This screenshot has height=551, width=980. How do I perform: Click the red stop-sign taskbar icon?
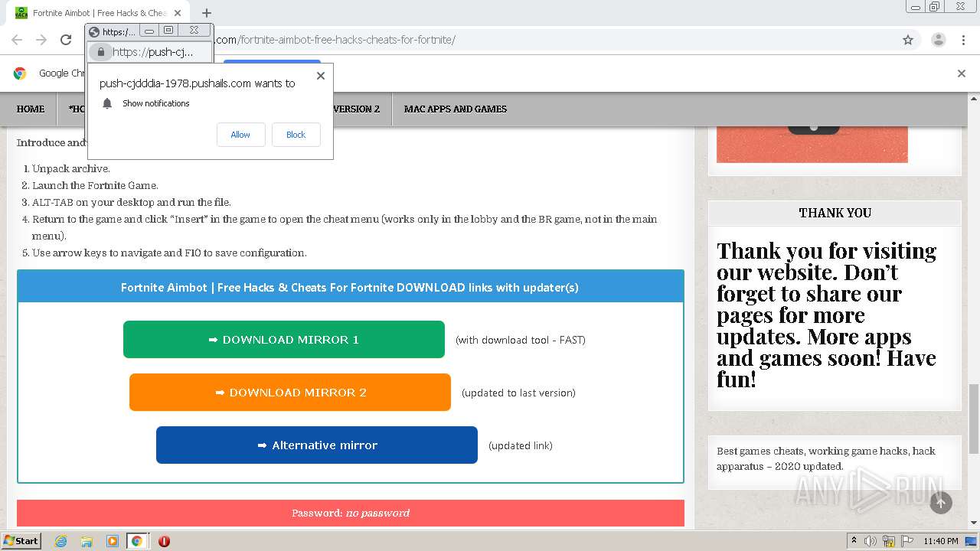click(x=164, y=541)
